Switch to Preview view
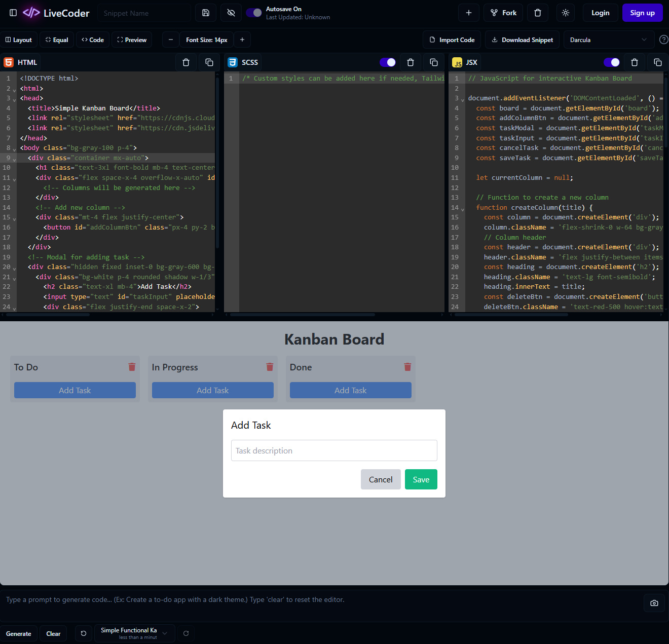669x644 pixels. click(x=132, y=40)
